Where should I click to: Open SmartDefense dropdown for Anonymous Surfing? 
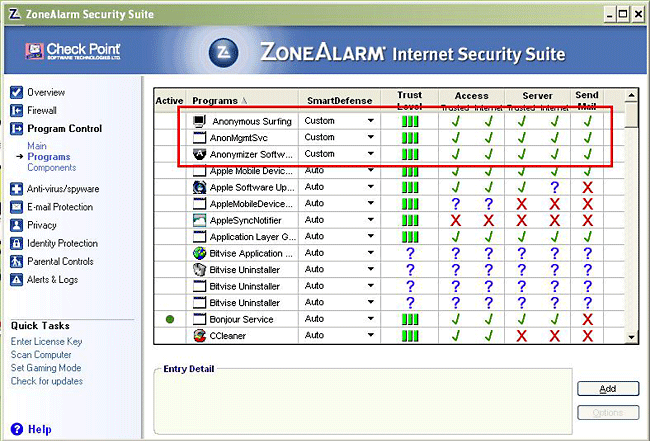(x=371, y=121)
